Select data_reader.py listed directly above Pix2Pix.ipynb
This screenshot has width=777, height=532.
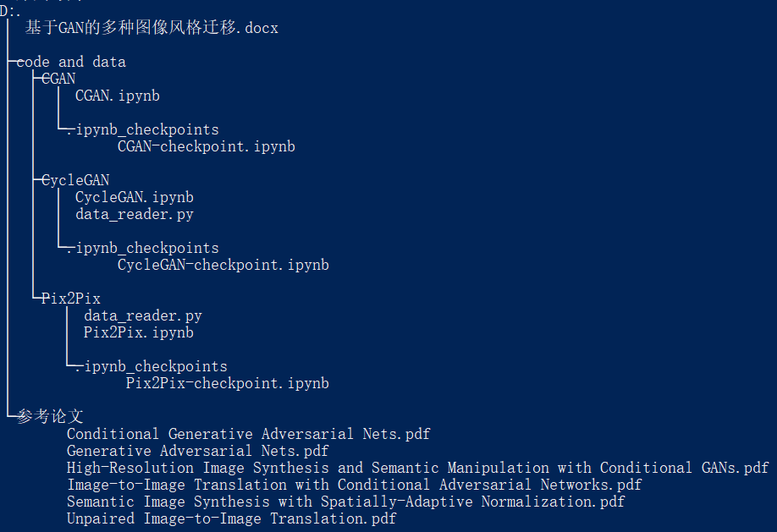[x=142, y=315]
